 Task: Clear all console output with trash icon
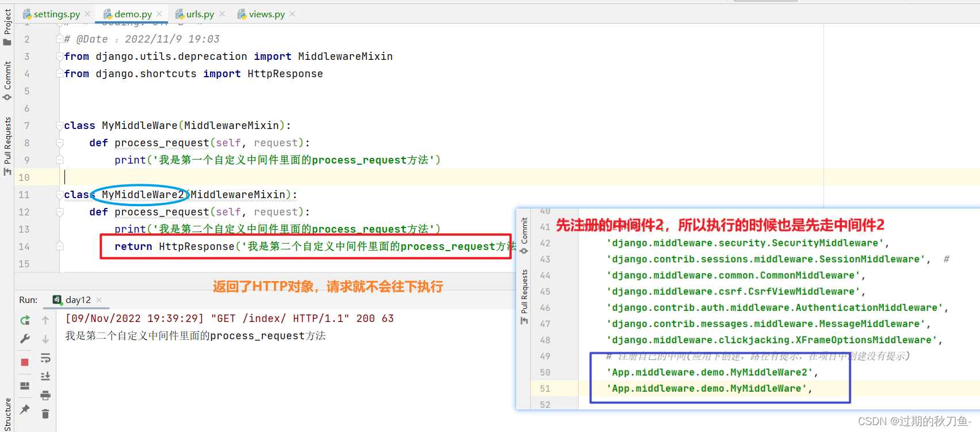[x=45, y=414]
